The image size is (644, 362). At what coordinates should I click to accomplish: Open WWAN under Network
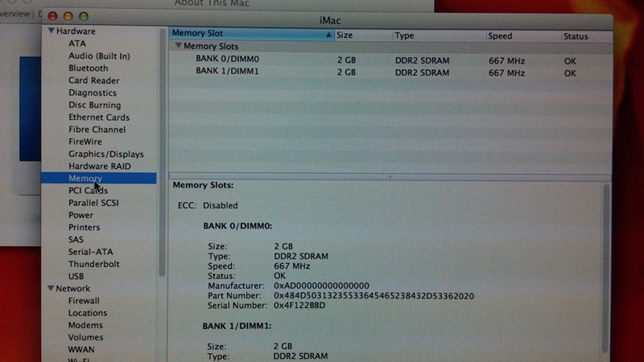click(81, 350)
